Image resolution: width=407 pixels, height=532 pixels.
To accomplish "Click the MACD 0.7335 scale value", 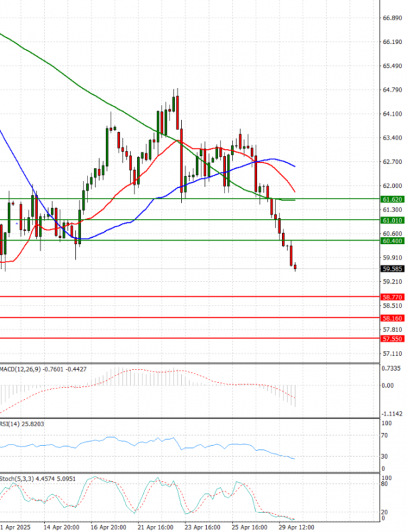I will pos(391,369).
